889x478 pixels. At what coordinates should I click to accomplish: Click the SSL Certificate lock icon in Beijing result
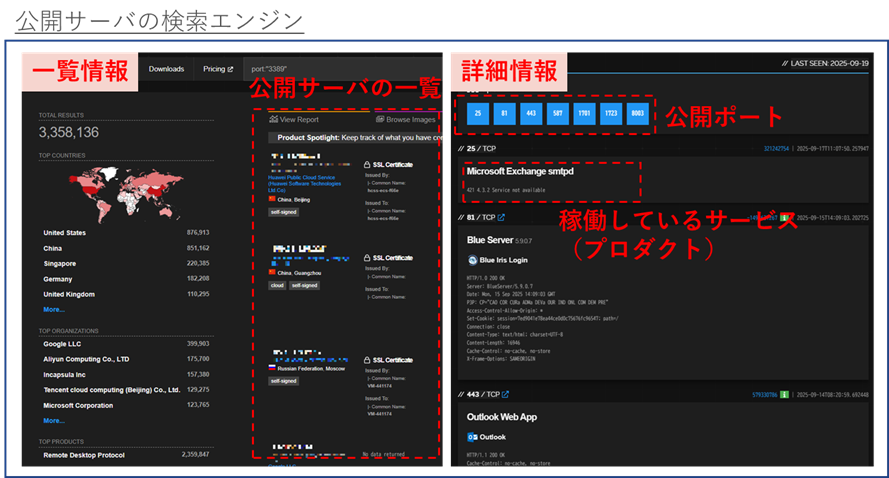coord(367,164)
